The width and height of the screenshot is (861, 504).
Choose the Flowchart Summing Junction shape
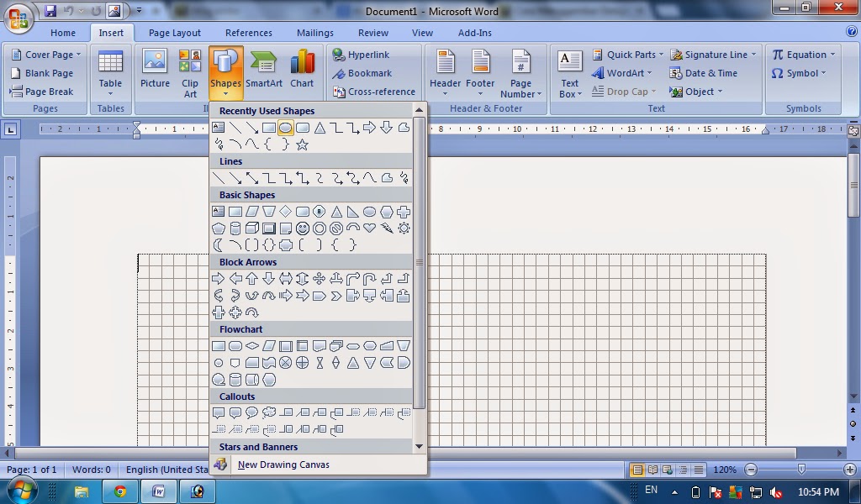coord(285,363)
